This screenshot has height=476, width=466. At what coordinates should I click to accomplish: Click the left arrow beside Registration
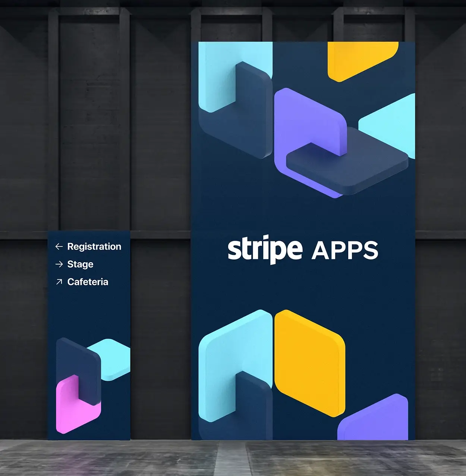coord(59,247)
